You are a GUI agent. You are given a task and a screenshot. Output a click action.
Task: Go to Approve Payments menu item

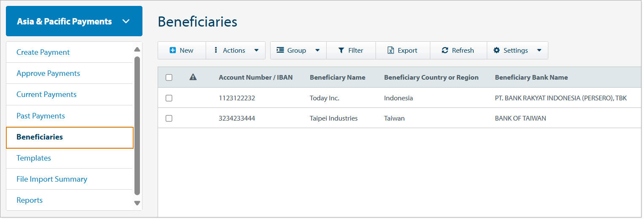(48, 73)
